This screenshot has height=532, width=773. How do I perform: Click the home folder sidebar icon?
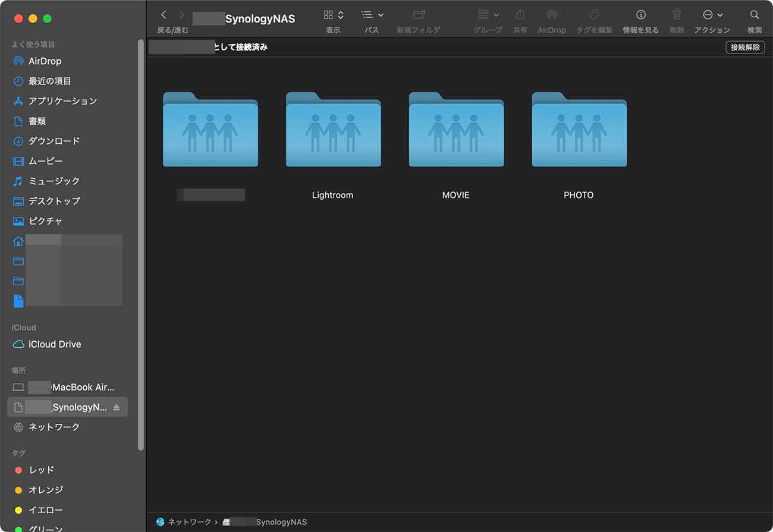tap(18, 241)
